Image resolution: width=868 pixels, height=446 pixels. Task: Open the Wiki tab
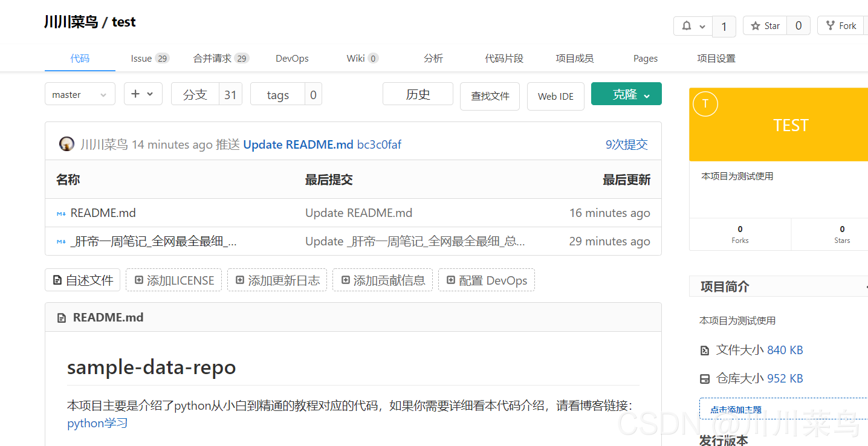pos(362,59)
